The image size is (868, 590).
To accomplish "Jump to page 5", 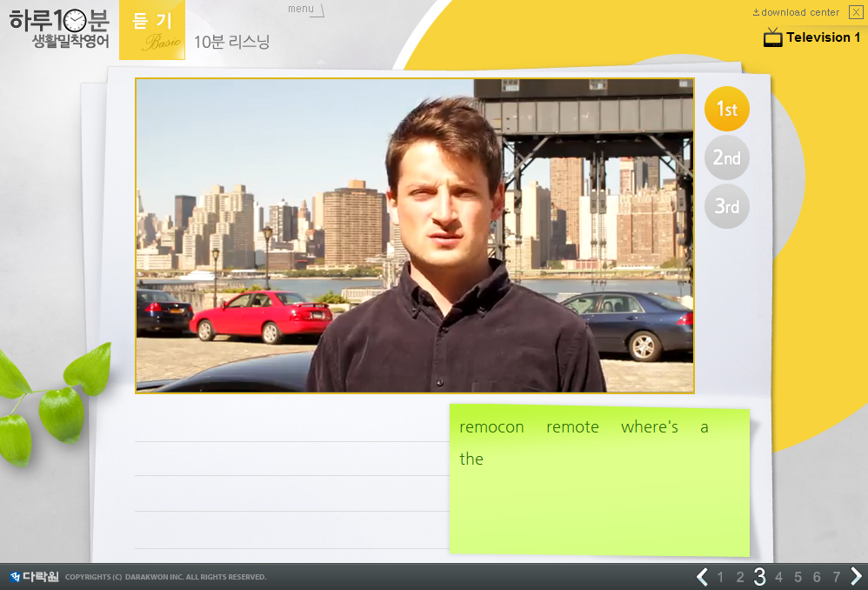I will (x=798, y=577).
